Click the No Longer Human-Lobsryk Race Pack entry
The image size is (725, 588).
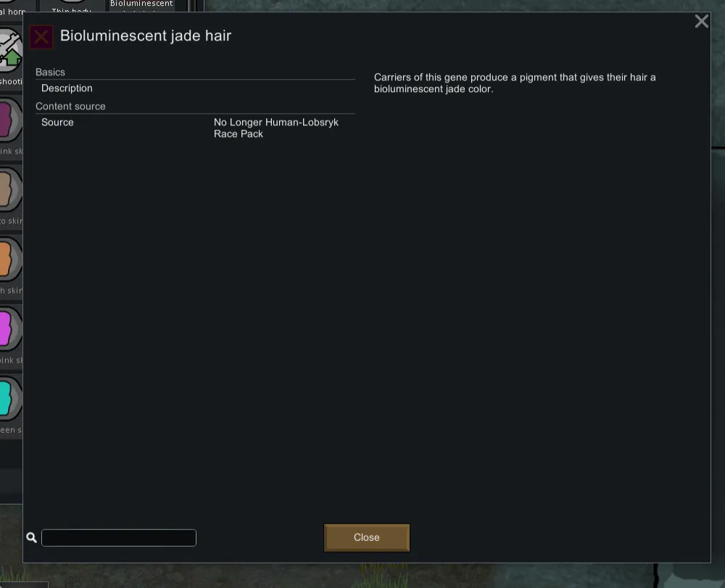tap(276, 128)
